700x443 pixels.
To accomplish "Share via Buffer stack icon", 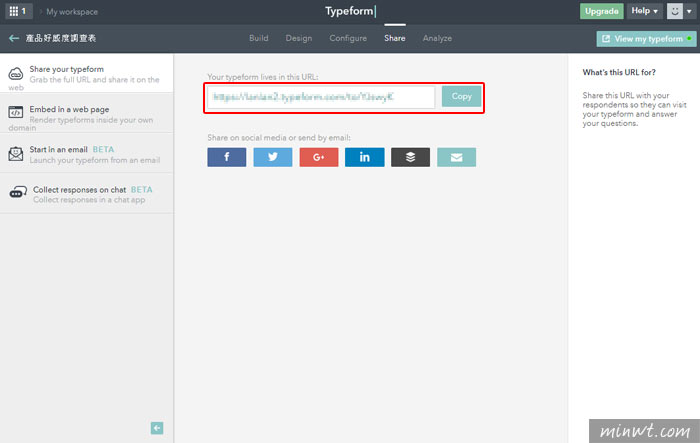I will pyautogui.click(x=410, y=157).
